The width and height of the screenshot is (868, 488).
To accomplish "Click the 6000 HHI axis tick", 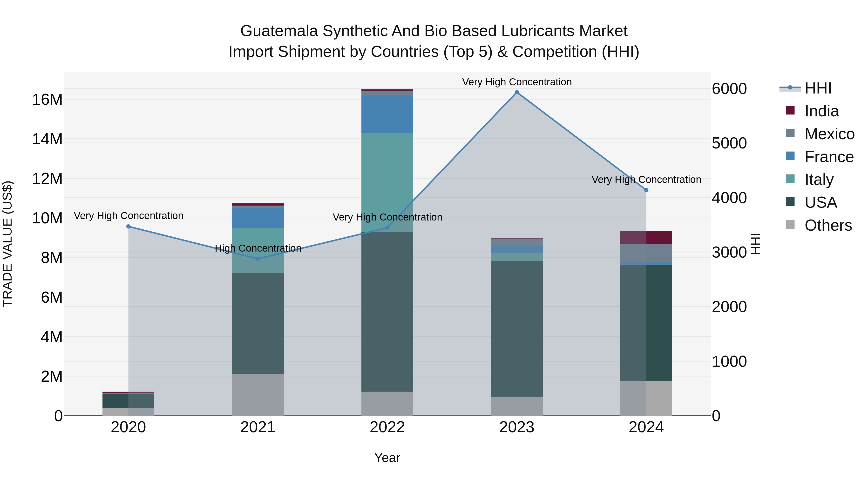I will 729,89.
